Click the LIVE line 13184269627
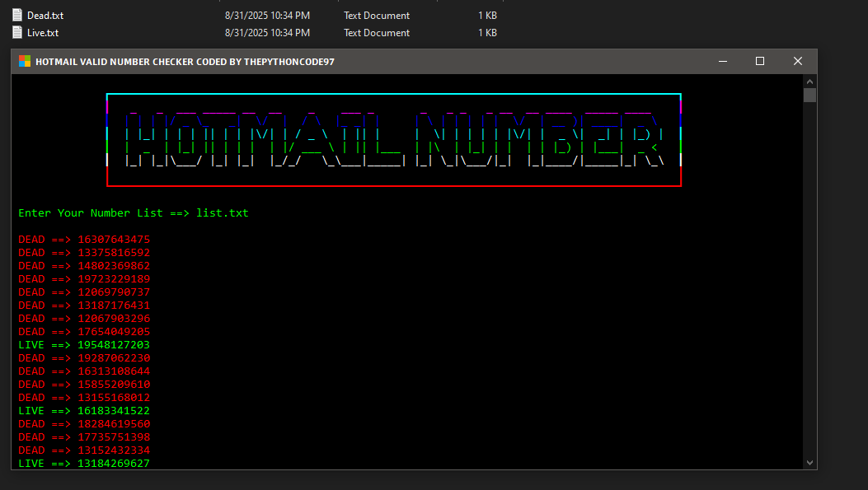The height and width of the screenshot is (490, 868). click(84, 464)
